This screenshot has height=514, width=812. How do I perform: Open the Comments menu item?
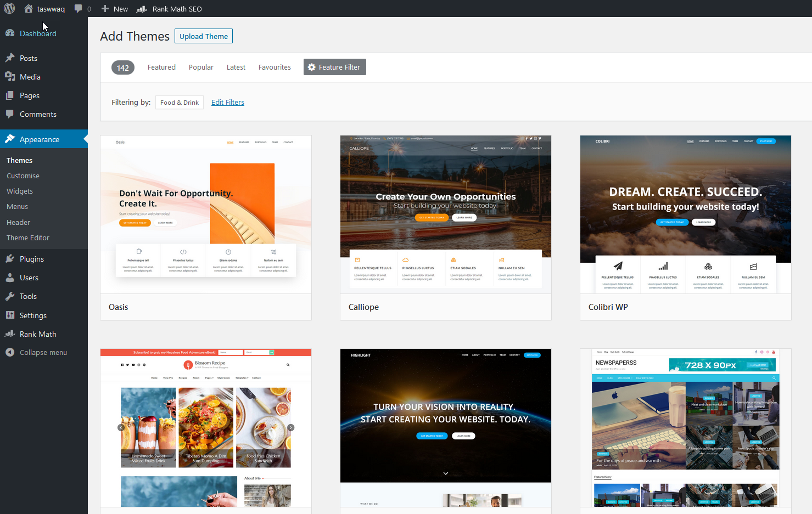tap(44, 114)
